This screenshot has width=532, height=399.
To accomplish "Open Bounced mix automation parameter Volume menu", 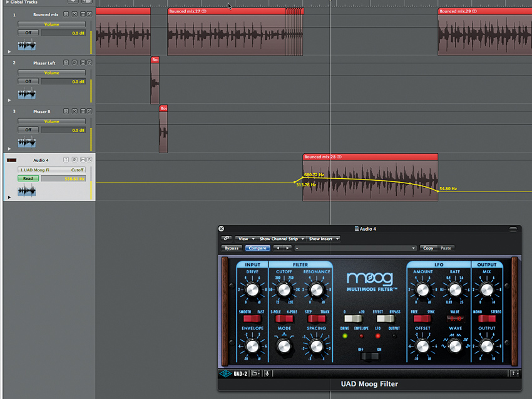I will pyautogui.click(x=51, y=24).
